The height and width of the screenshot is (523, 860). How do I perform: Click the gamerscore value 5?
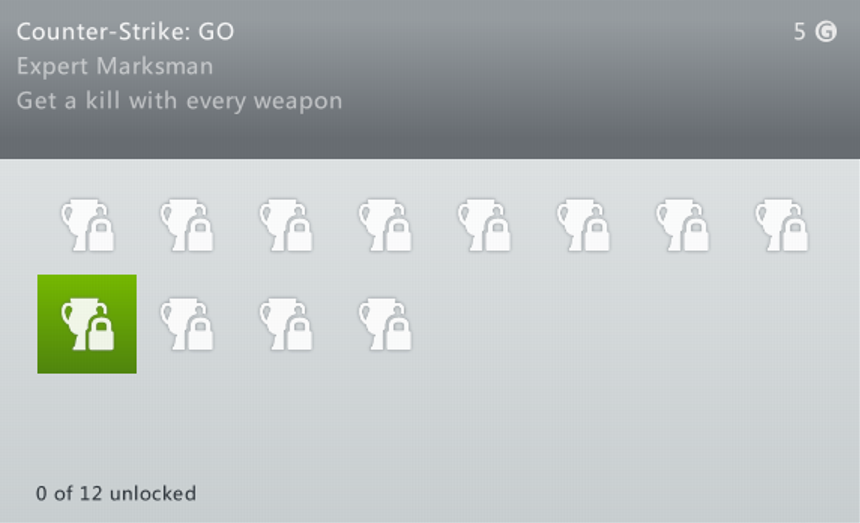799,32
